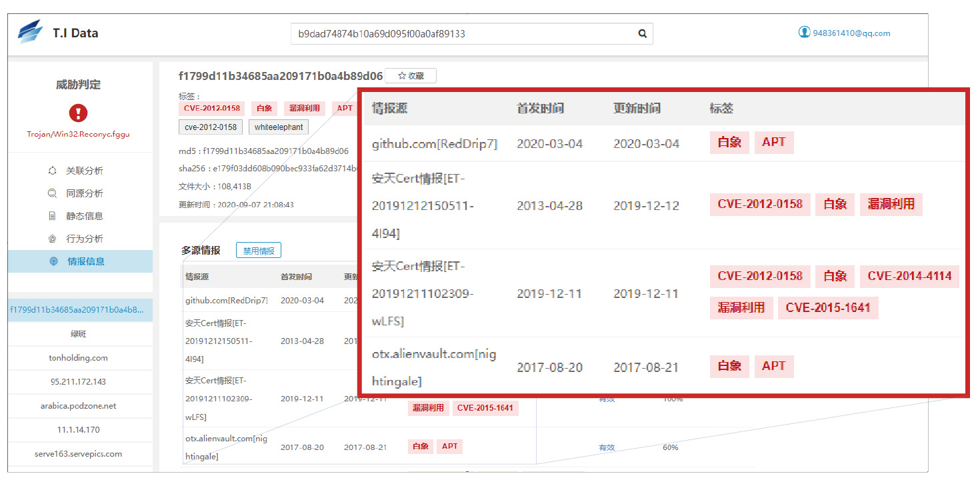Viewport: 980px width, 494px height.
Task: Select arabica.pcdzone.net in the sidebar list
Action: coord(80,406)
